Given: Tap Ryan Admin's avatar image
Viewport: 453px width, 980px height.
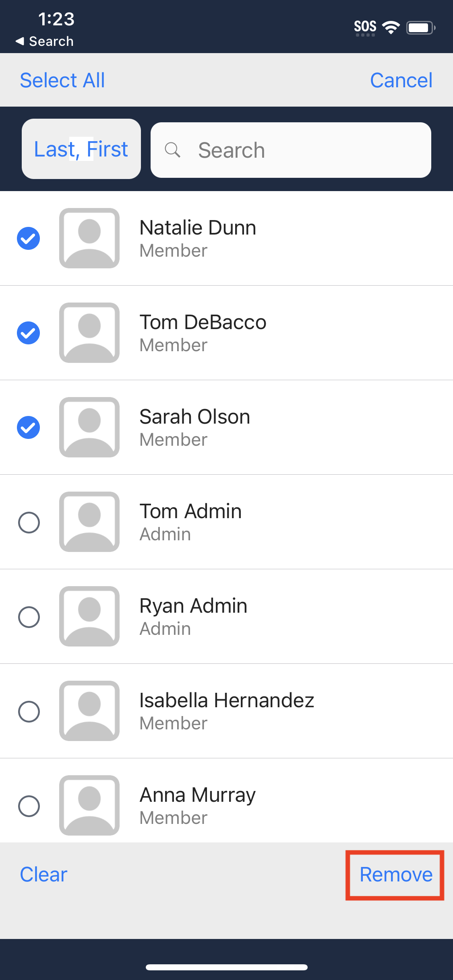Looking at the screenshot, I should click(89, 616).
